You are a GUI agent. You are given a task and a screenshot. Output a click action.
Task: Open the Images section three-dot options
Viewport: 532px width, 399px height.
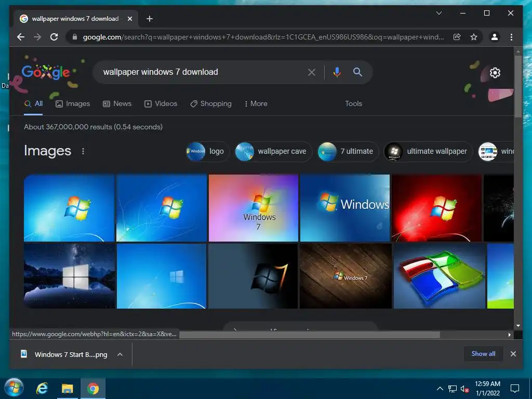point(83,151)
